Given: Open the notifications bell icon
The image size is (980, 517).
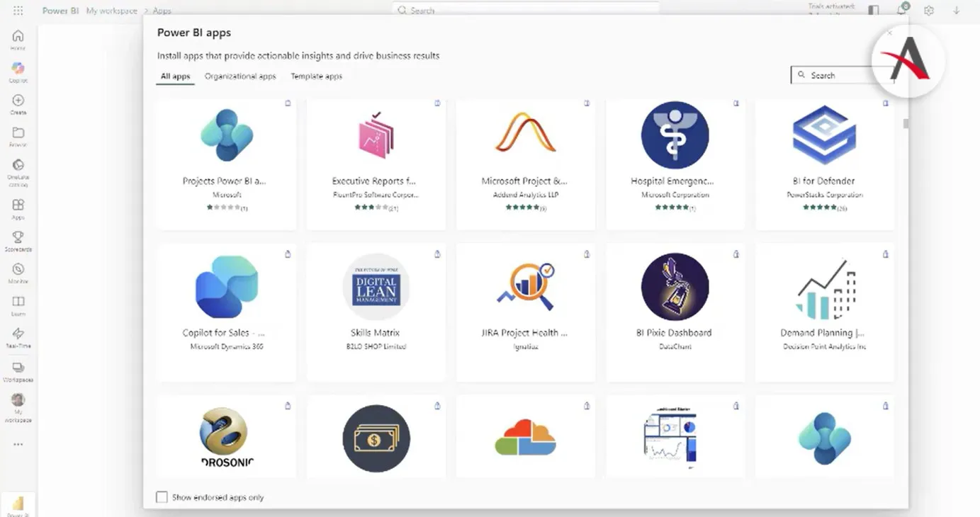Looking at the screenshot, I should click(902, 11).
